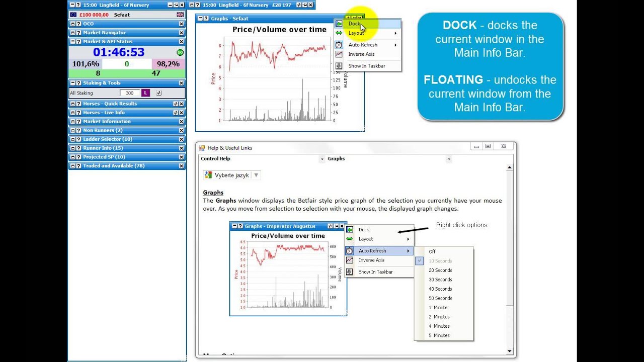Click the green 47 value
The width and height of the screenshot is (644, 362).
coord(156,73)
